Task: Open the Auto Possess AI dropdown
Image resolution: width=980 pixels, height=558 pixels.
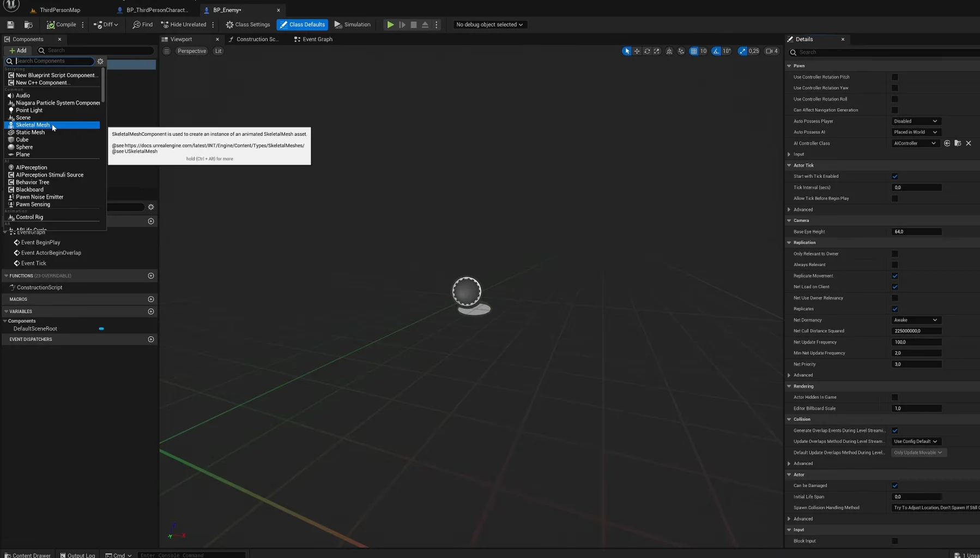Action: click(x=916, y=132)
